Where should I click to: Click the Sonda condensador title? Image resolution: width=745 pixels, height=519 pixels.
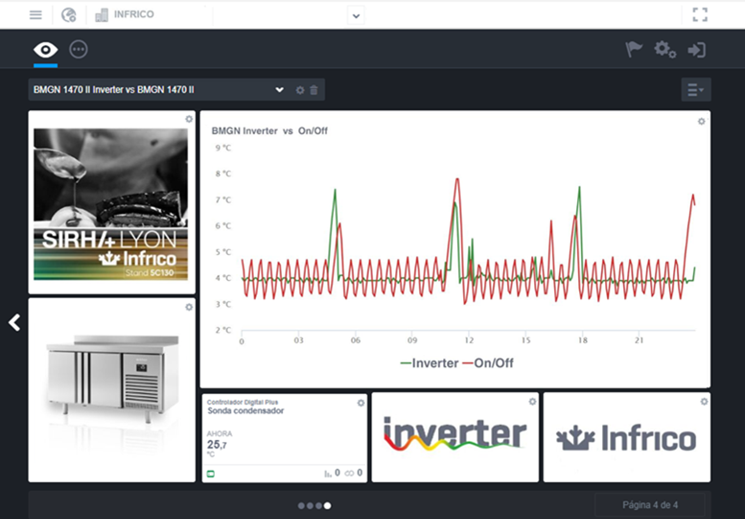[246, 411]
